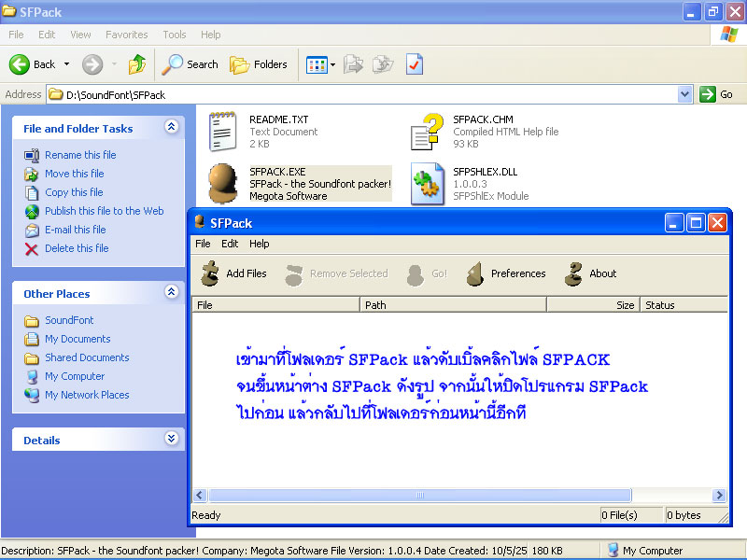
Task: Click the SFPack scrollbar left arrow
Action: 200,496
